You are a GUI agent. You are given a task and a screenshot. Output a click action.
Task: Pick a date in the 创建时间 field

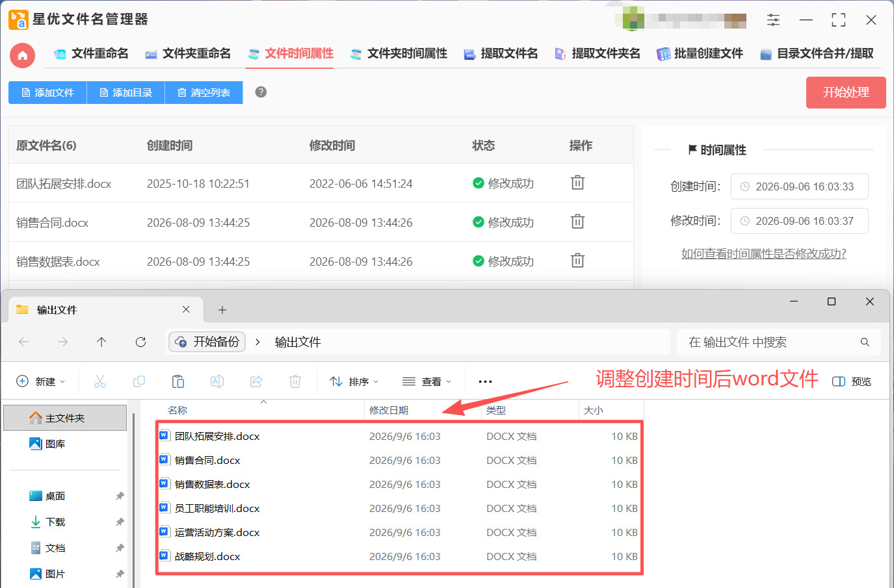(799, 186)
